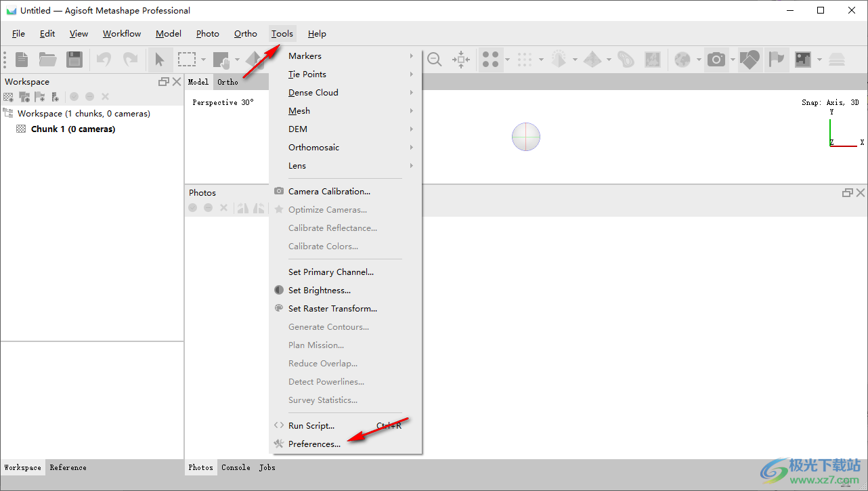Float the Workspace panel with undock icon
The height and width of the screenshot is (491, 868).
pyautogui.click(x=164, y=82)
